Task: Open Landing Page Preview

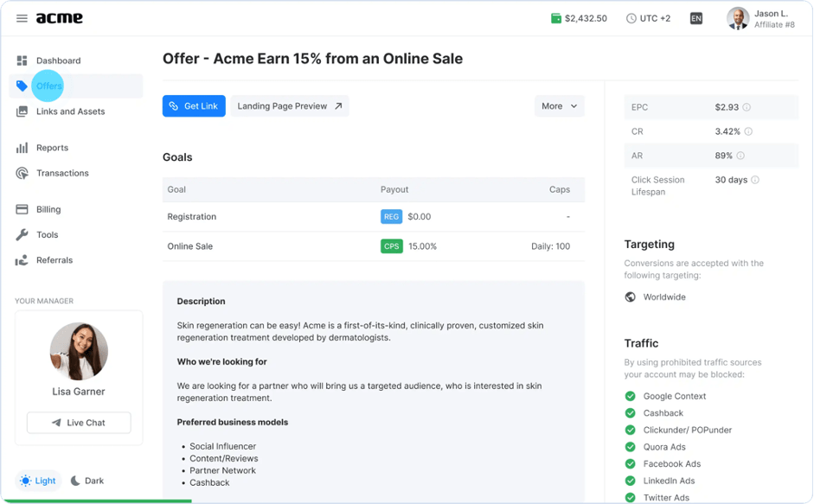Action: (290, 106)
